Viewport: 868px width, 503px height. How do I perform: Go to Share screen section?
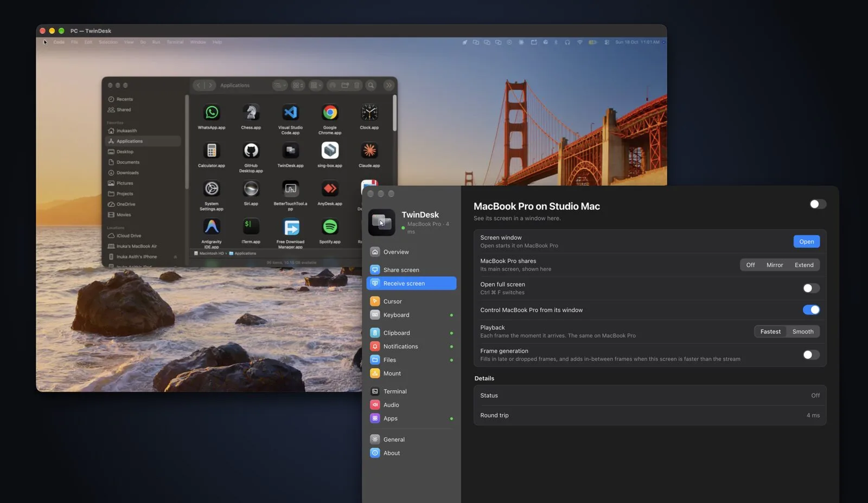pos(411,270)
